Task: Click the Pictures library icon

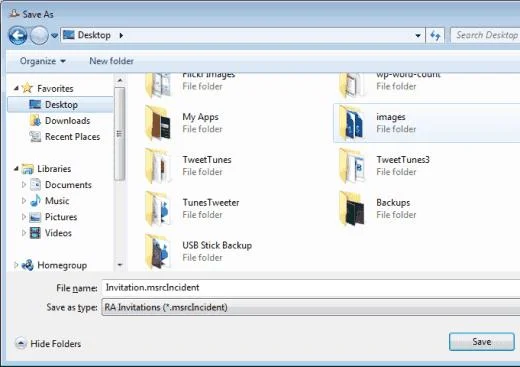Action: point(35,217)
